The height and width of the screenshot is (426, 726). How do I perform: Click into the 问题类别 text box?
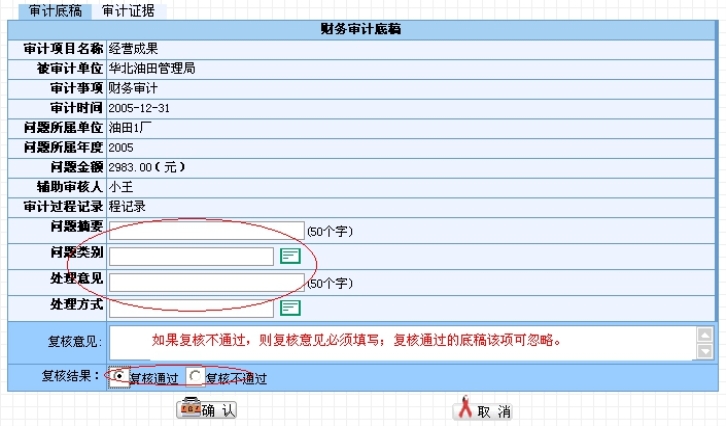coord(191,256)
